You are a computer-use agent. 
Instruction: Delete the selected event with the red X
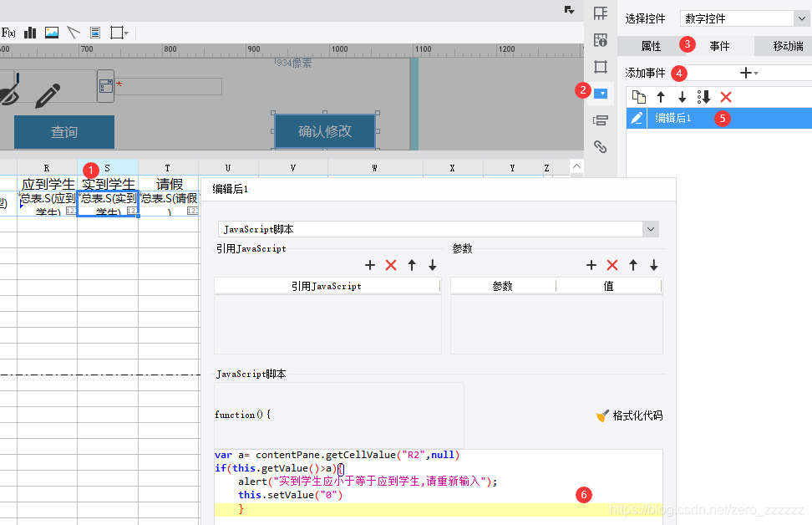pyautogui.click(x=725, y=97)
